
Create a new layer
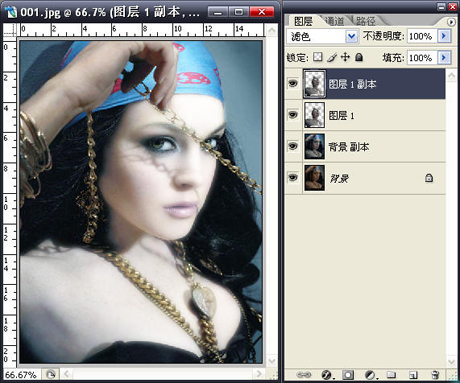pos(413,375)
